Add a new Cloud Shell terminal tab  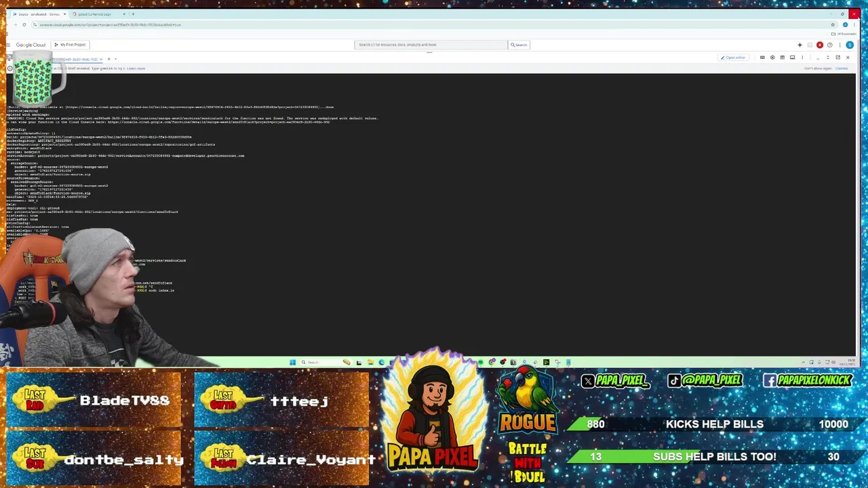pos(108,59)
